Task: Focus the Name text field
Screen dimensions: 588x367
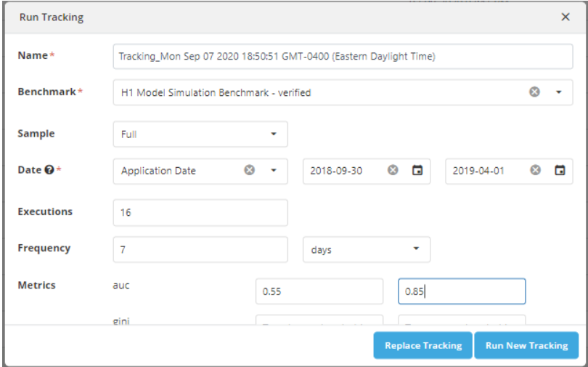Action: [343, 57]
